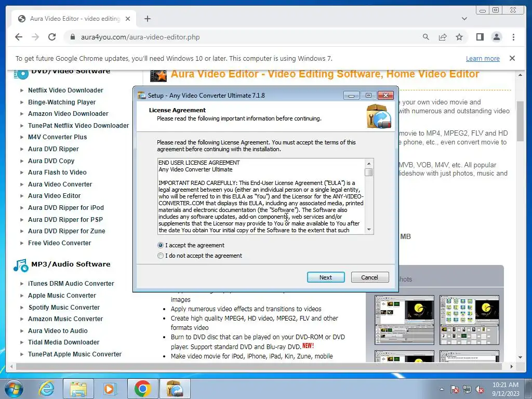Reload the page in Chrome

[x=52, y=37]
